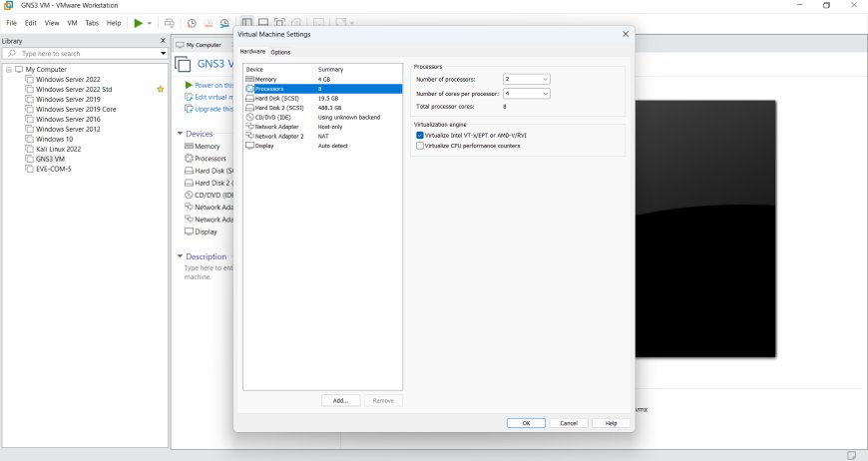
Task: Open Number of processors dropdown
Action: (527, 79)
